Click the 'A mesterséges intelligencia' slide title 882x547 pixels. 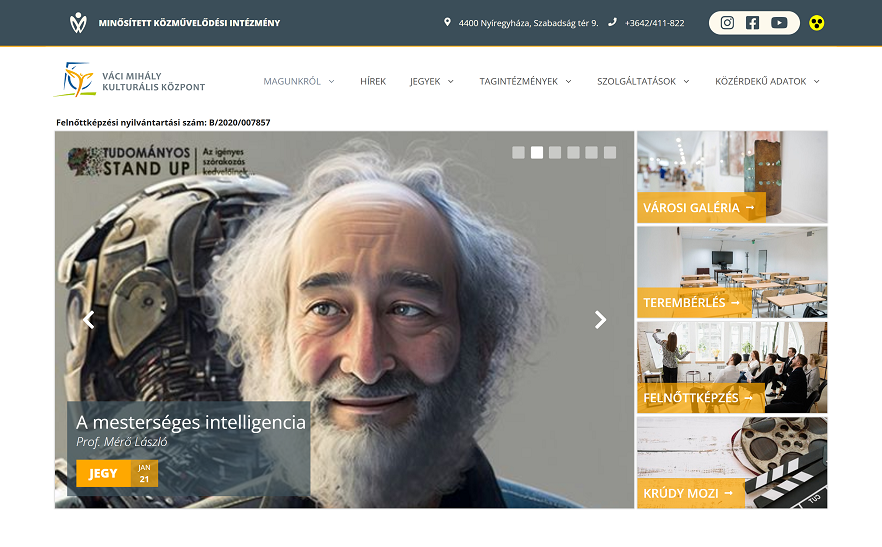click(x=191, y=422)
